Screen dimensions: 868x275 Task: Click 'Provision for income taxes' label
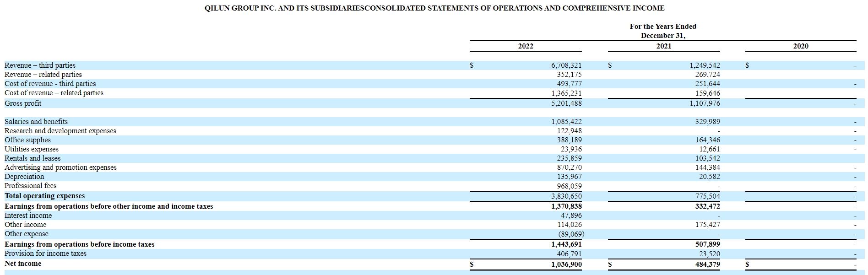[x=45, y=253]
